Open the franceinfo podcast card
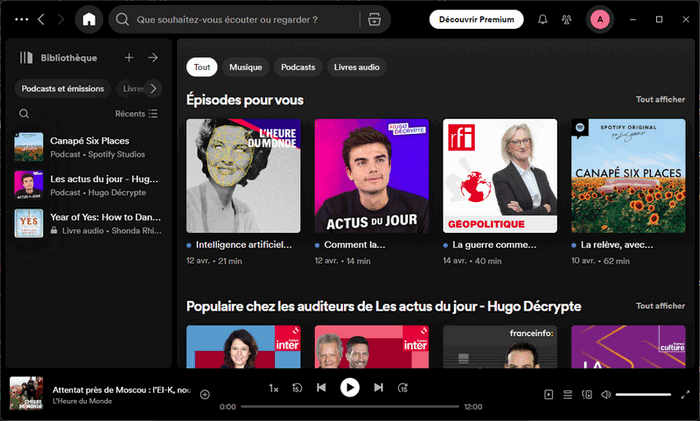Screen dimensions: 700x421 pyautogui.click(x=500, y=347)
